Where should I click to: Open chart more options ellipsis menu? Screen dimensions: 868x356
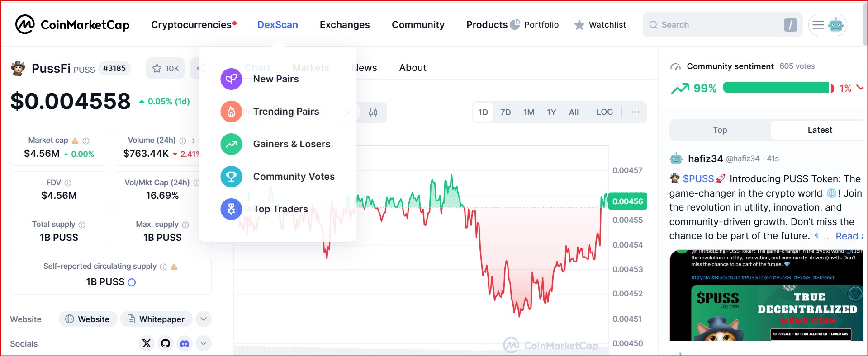click(636, 112)
